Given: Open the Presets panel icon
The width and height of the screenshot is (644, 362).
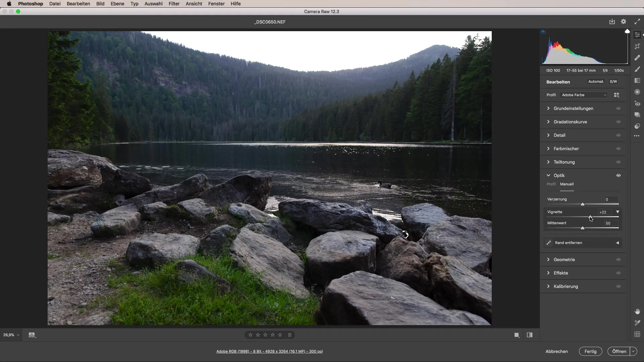Looking at the screenshot, I should point(637,126).
